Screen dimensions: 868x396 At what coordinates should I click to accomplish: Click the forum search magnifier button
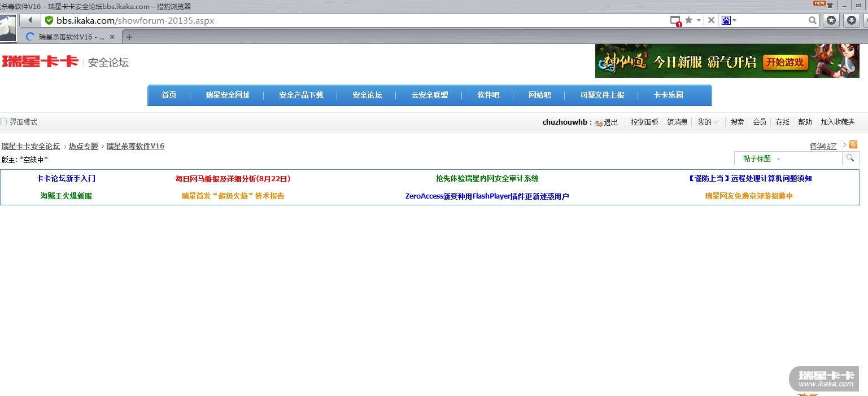[850, 158]
